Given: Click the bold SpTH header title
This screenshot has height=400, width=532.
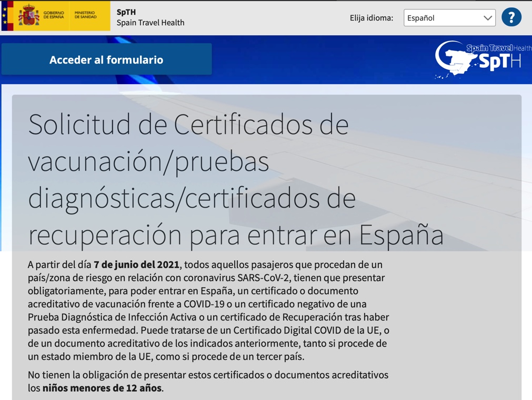Looking at the screenshot, I should tap(126, 12).
